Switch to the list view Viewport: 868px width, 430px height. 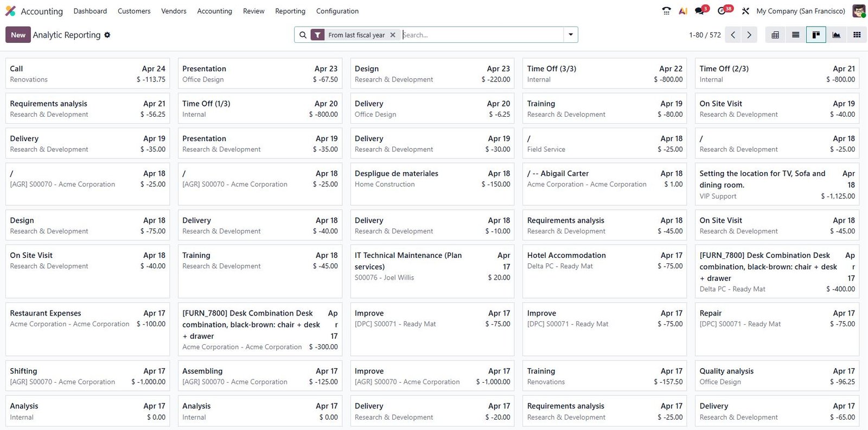795,35
